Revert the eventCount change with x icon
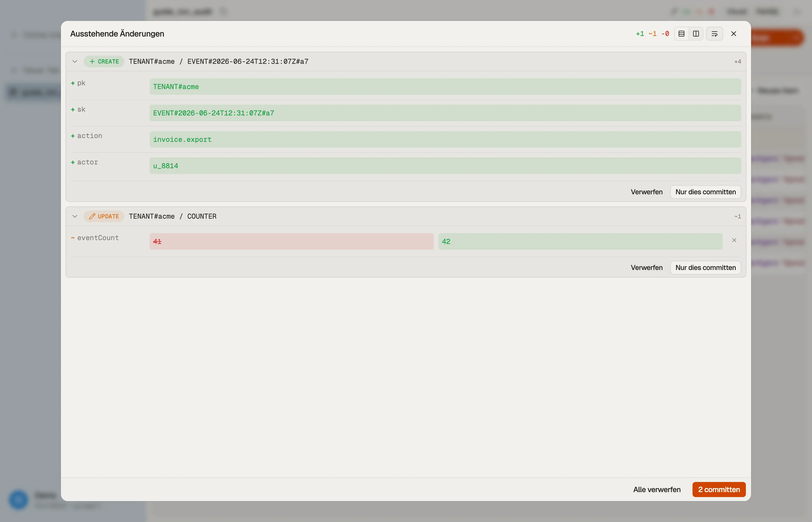The width and height of the screenshot is (812, 522). [734, 240]
